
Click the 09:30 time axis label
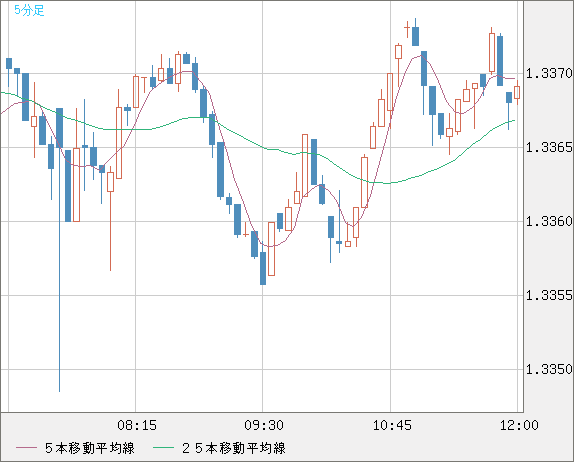coord(264,425)
